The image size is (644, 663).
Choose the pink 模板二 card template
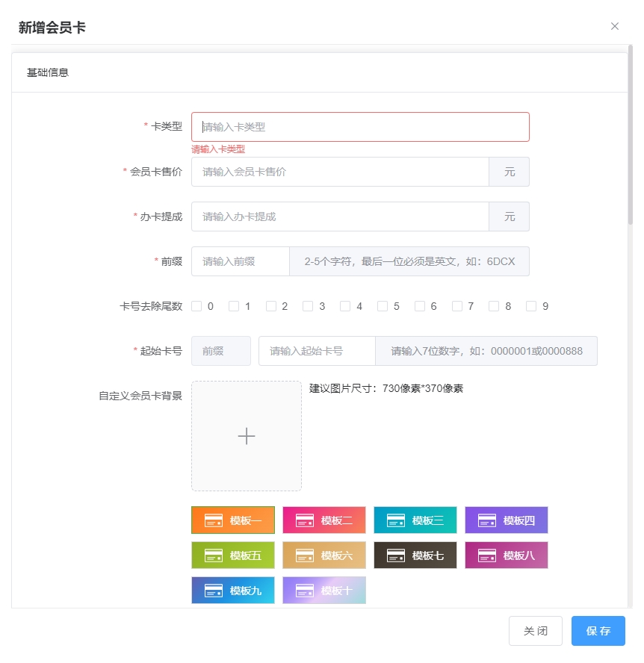click(x=324, y=520)
